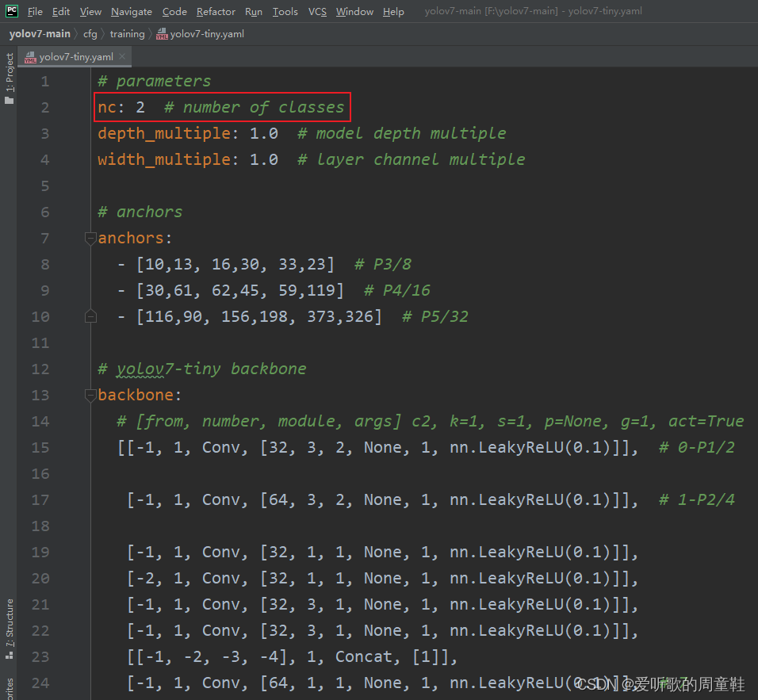The width and height of the screenshot is (758, 700).
Task: Select training folder in the breadcrumb
Action: [x=127, y=34]
